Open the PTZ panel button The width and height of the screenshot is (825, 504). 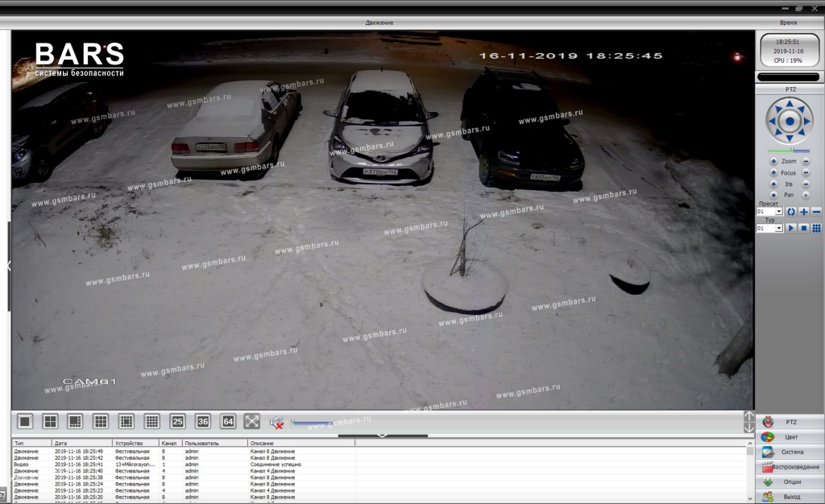[790, 422]
